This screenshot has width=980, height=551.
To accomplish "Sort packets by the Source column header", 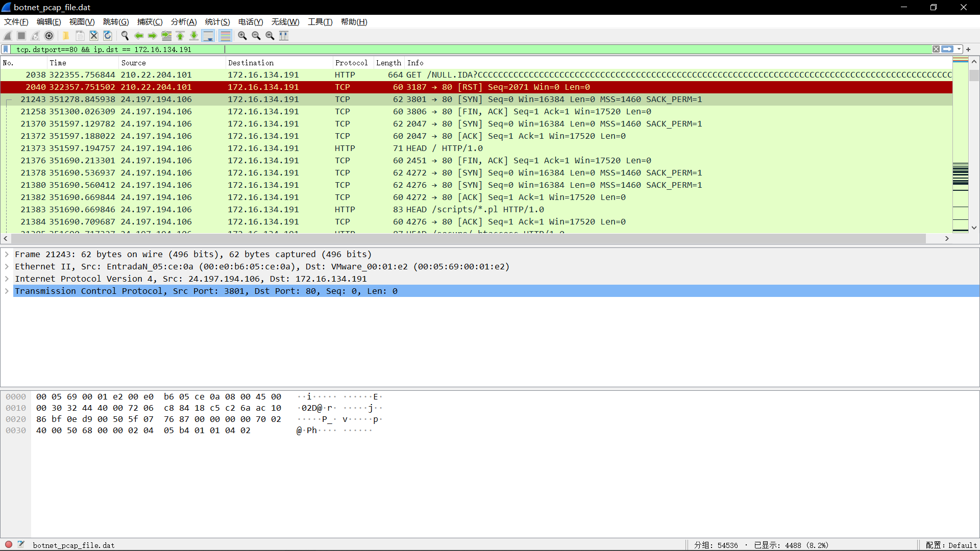I will coord(173,63).
